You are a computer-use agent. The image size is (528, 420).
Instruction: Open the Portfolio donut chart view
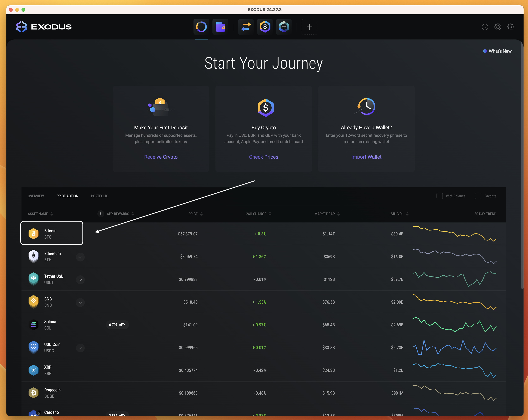201,27
